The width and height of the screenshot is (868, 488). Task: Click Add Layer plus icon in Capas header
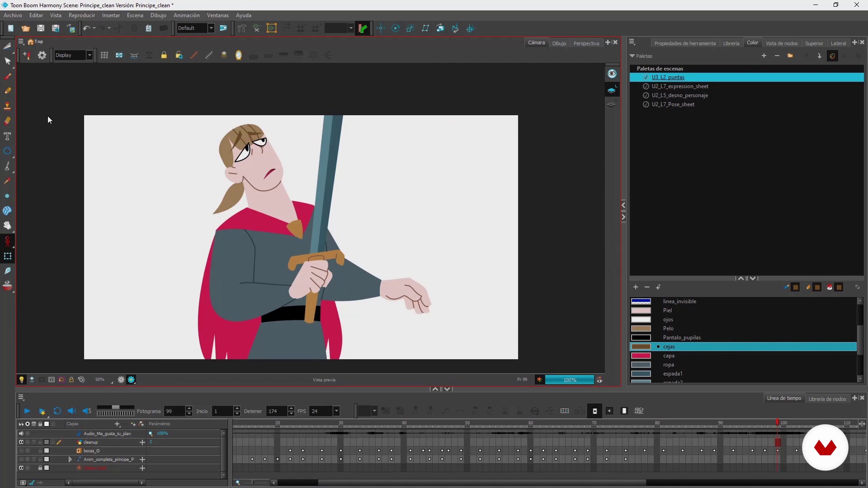click(118, 424)
